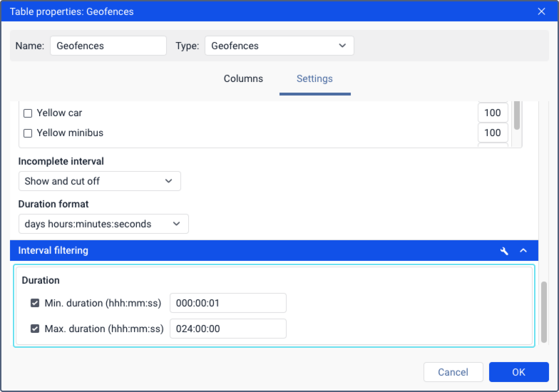Click the geofence list inner scrollbar
The image size is (559, 392).
click(516, 115)
